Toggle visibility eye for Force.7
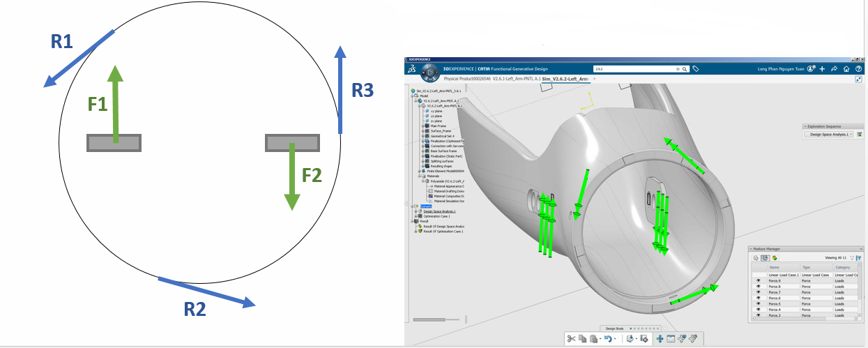 759,292
